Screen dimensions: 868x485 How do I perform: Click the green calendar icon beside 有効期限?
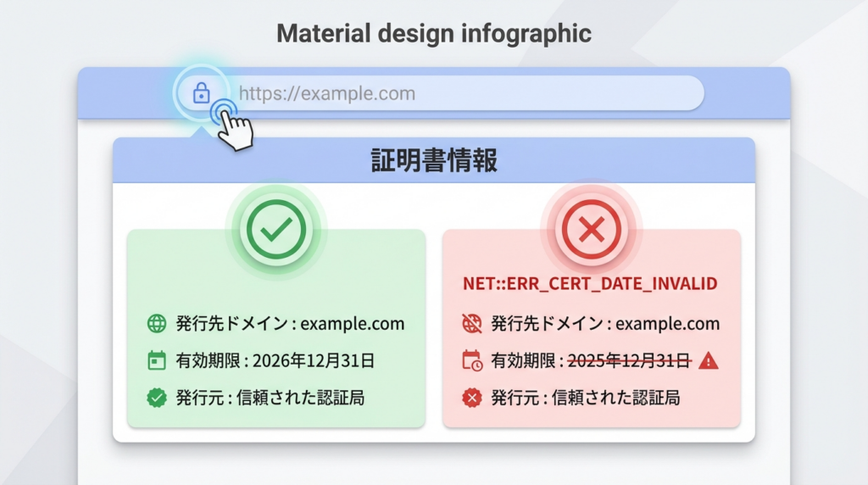click(x=157, y=360)
